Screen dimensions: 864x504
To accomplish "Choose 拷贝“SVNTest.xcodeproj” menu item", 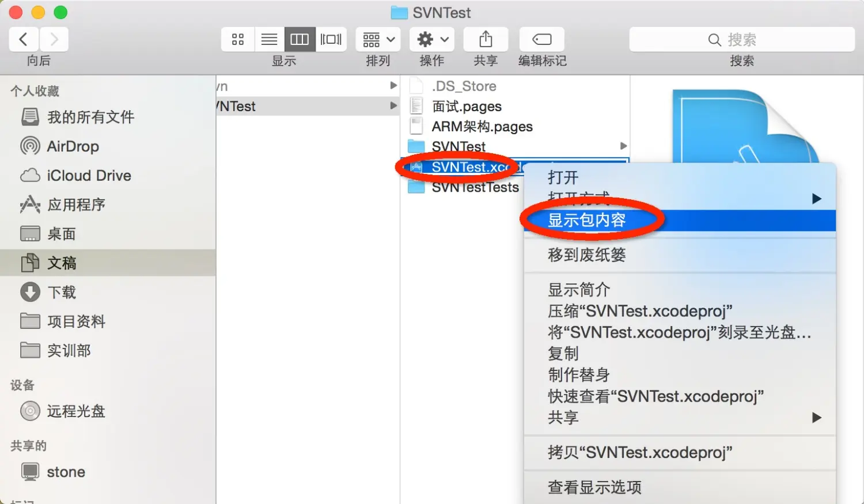I will coord(680,453).
